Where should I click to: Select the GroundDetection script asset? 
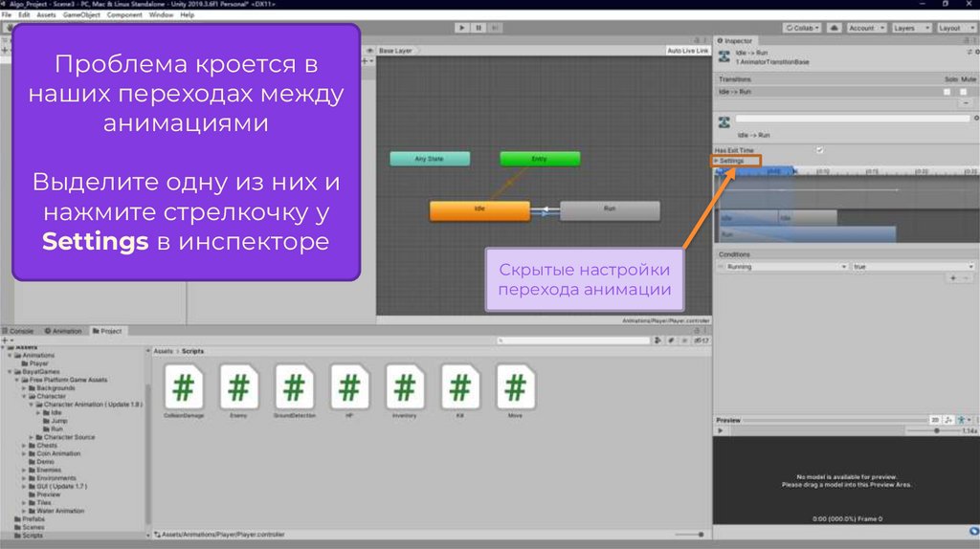295,391
